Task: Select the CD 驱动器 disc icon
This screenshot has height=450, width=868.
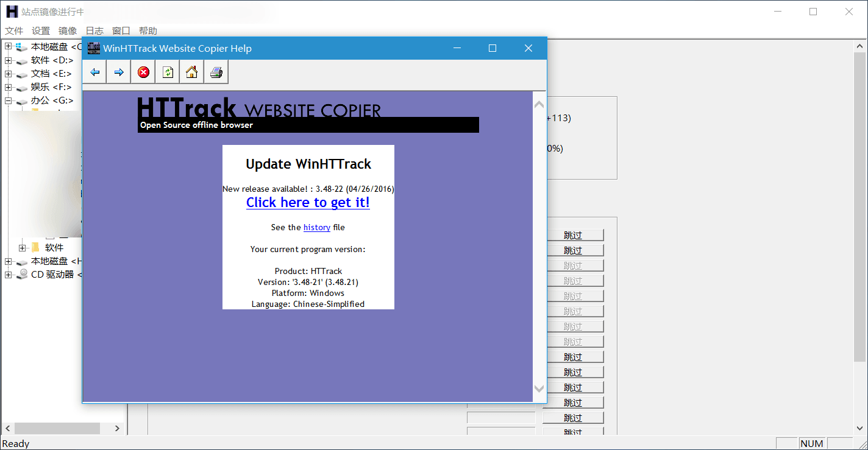Action: pyautogui.click(x=23, y=274)
